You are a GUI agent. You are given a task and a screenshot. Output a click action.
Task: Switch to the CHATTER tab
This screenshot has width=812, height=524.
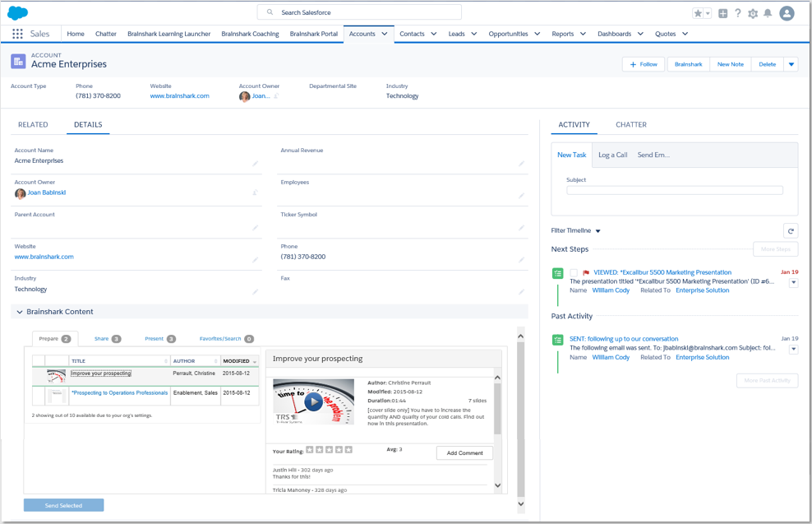[630, 125]
